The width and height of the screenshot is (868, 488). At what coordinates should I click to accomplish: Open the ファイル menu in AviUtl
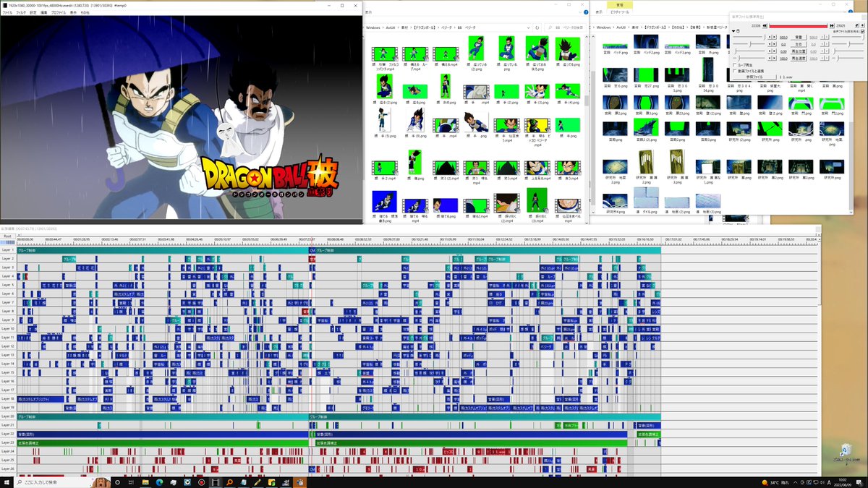coord(7,12)
